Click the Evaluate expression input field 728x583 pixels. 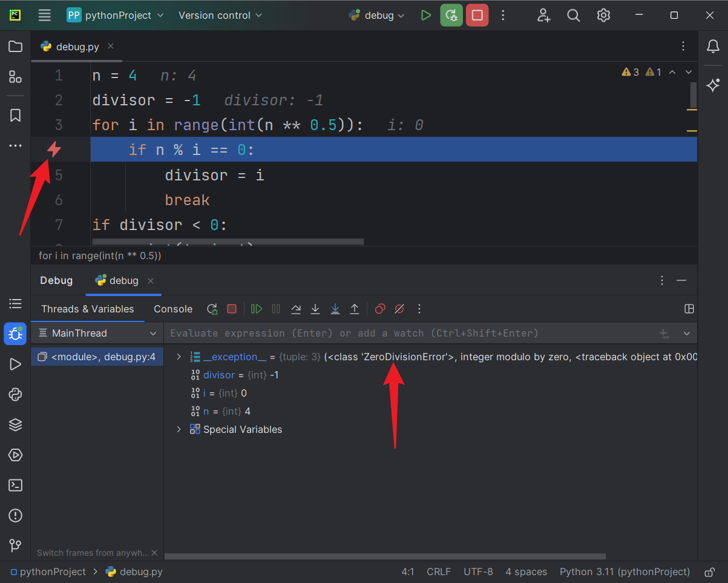tap(412, 333)
